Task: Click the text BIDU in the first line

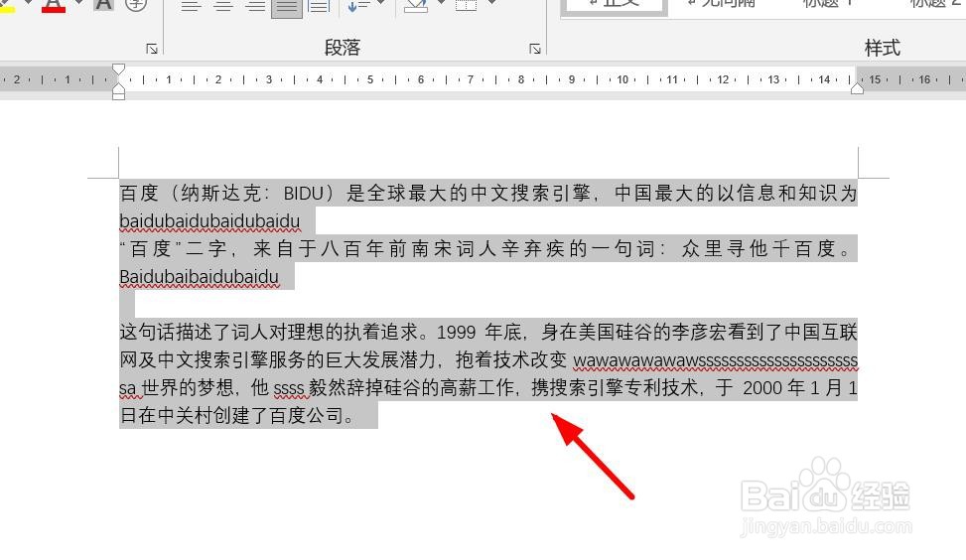Action: tap(304, 194)
